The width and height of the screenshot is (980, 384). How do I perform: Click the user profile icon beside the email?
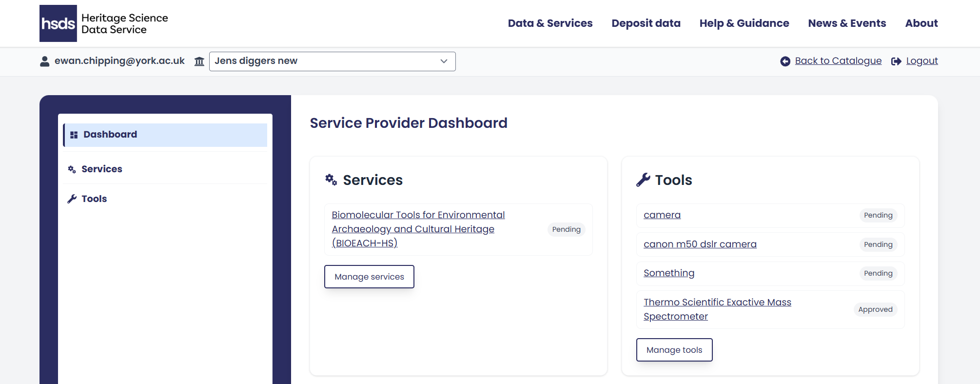point(45,61)
